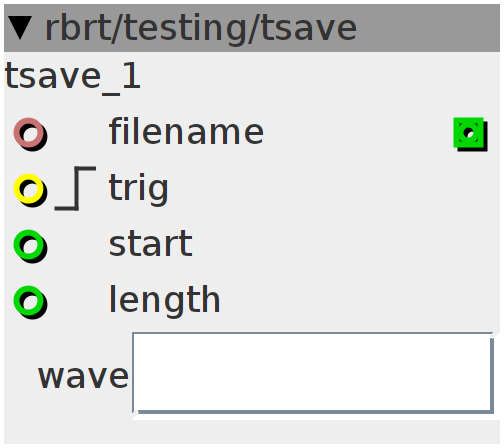Select the filename label text
The image size is (504, 448).
(x=187, y=131)
